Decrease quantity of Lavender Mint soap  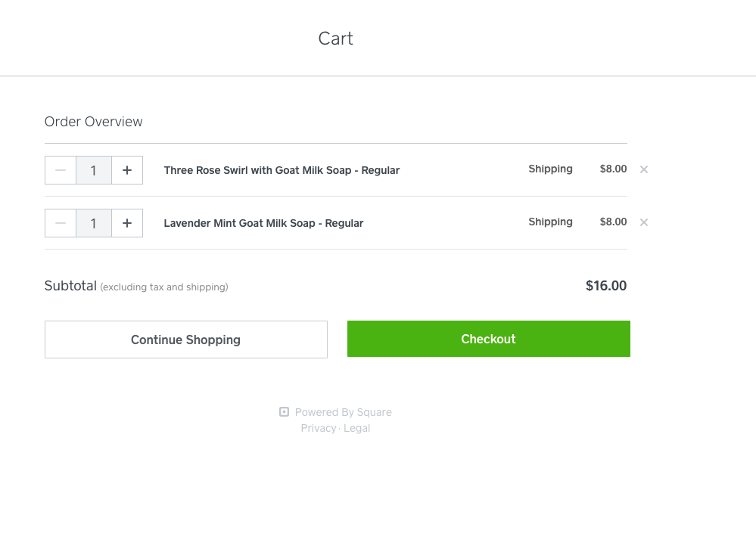pyautogui.click(x=61, y=223)
